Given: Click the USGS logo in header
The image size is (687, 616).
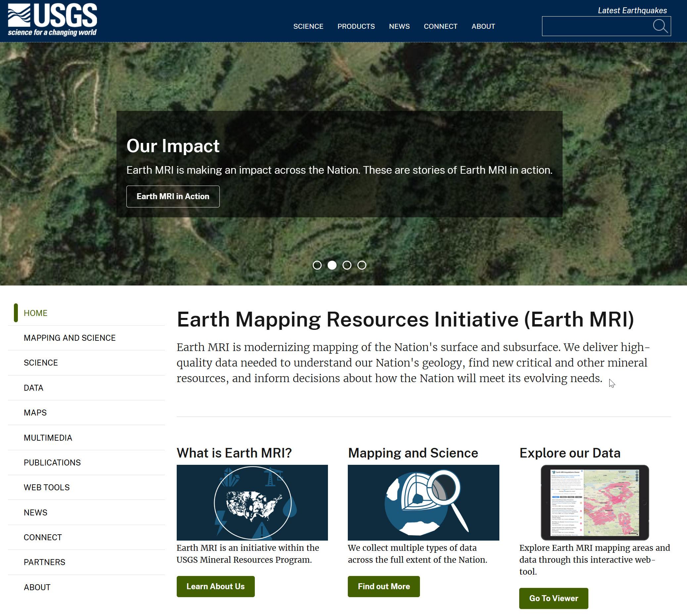Looking at the screenshot, I should point(53,20).
